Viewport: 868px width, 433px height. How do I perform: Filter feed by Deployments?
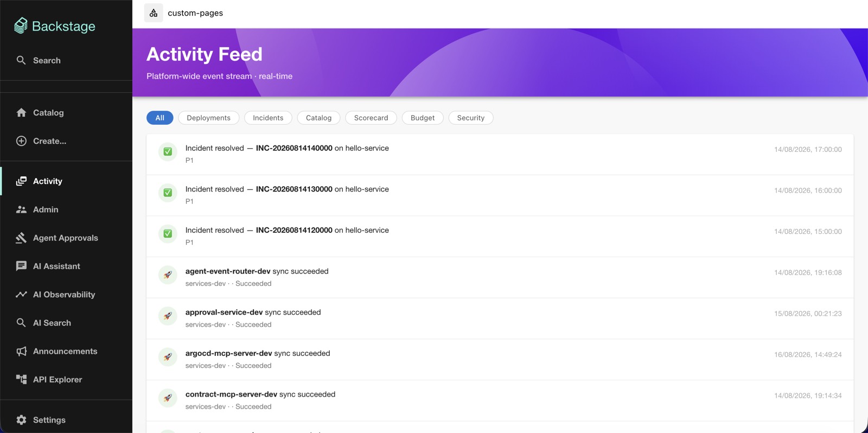tap(209, 118)
